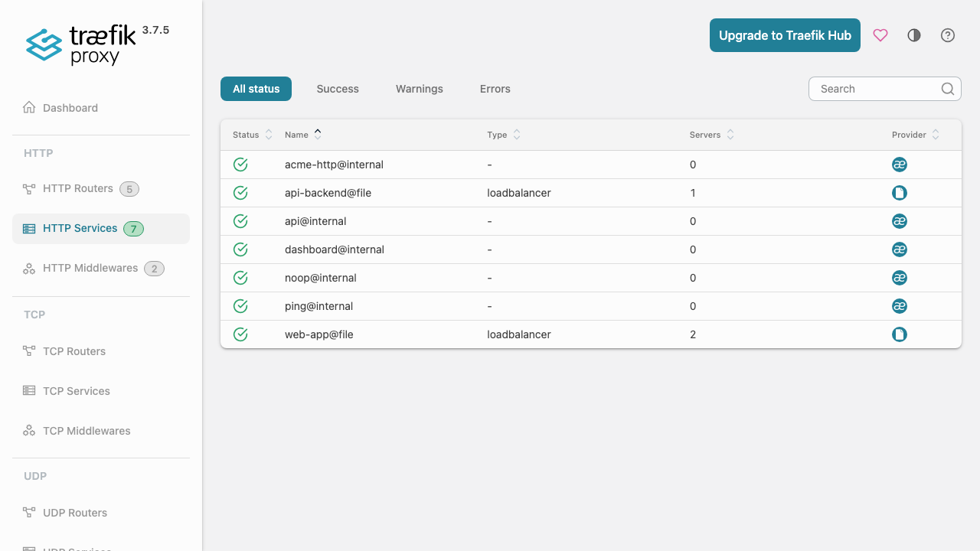Image resolution: width=980 pixels, height=551 pixels.
Task: Click loadbalancer type of api-backend@file
Action: [x=519, y=193]
